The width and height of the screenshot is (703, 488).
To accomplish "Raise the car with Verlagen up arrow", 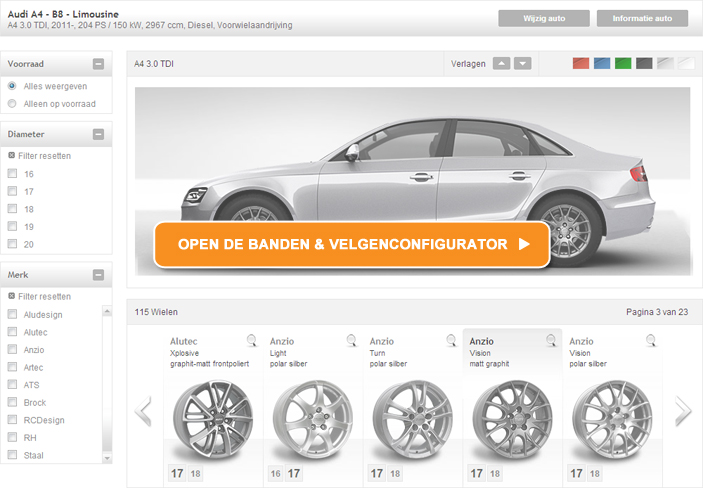I will [501, 64].
